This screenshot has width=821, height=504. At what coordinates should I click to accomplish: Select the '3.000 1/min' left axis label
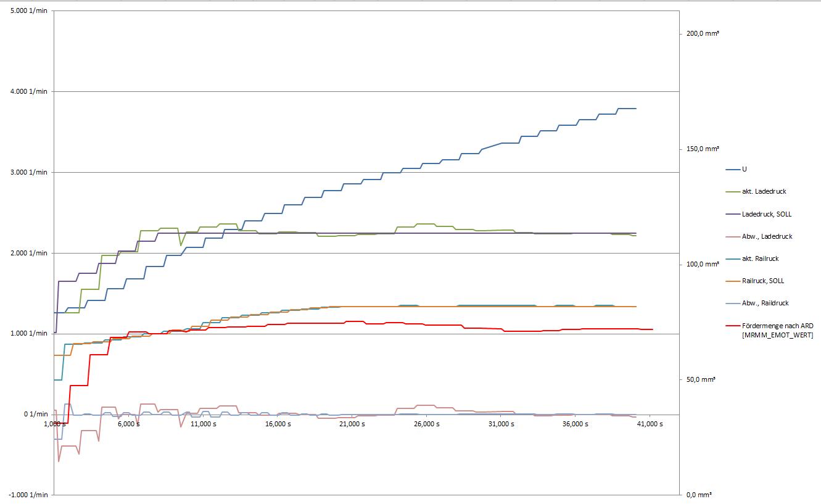28,172
